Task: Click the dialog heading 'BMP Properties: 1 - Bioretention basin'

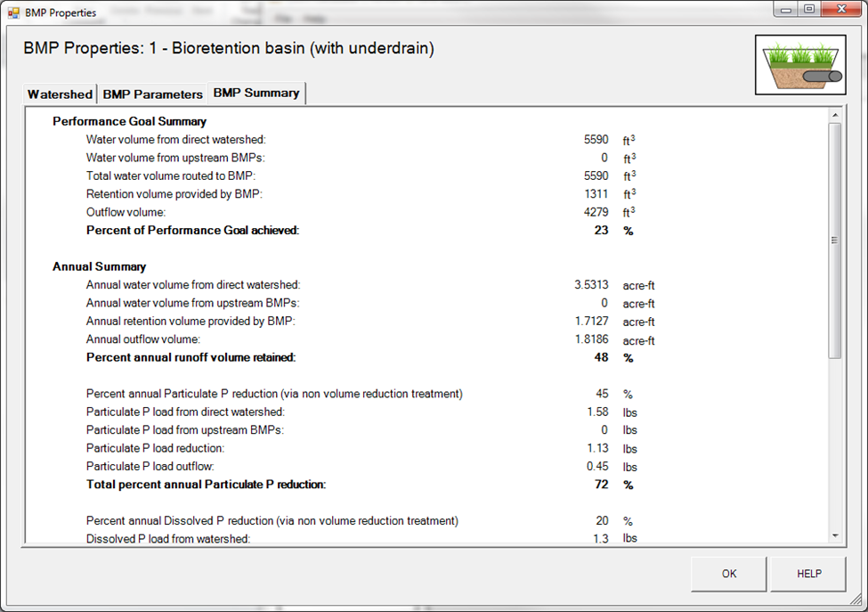Action: coord(229,48)
